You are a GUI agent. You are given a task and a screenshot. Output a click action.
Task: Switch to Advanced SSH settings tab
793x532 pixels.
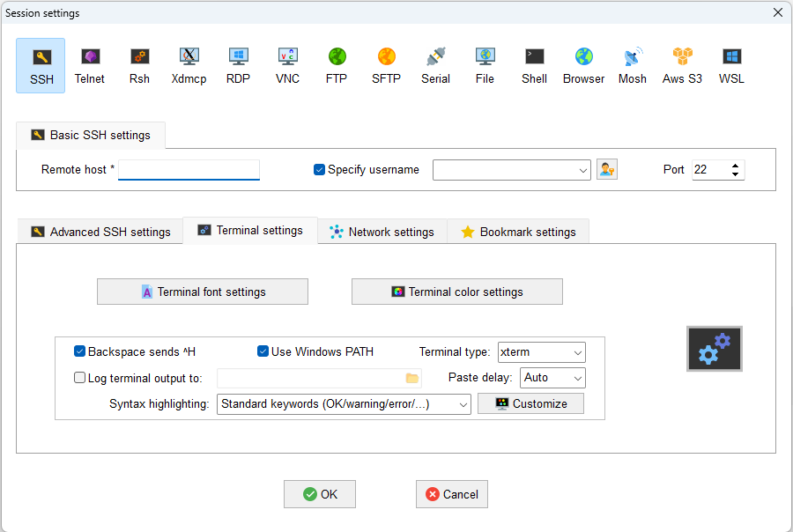pos(100,232)
